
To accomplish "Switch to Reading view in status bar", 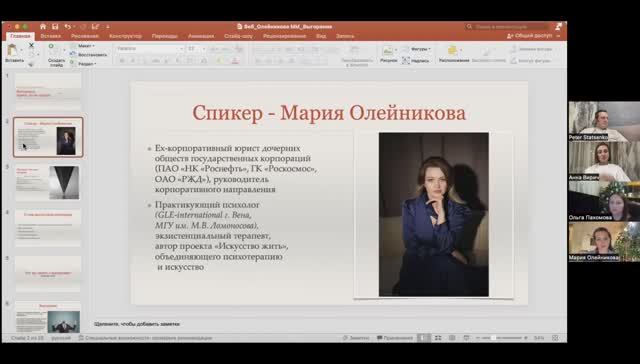I will point(452,338).
